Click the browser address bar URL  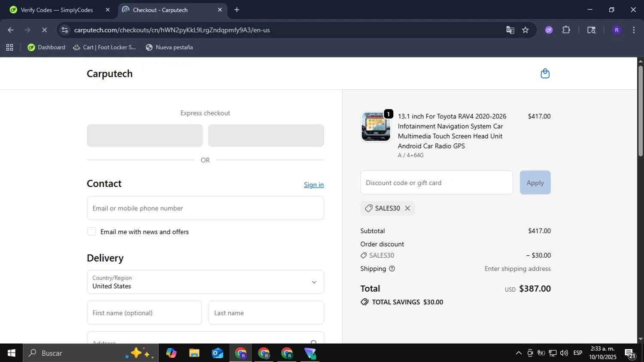(172, 30)
